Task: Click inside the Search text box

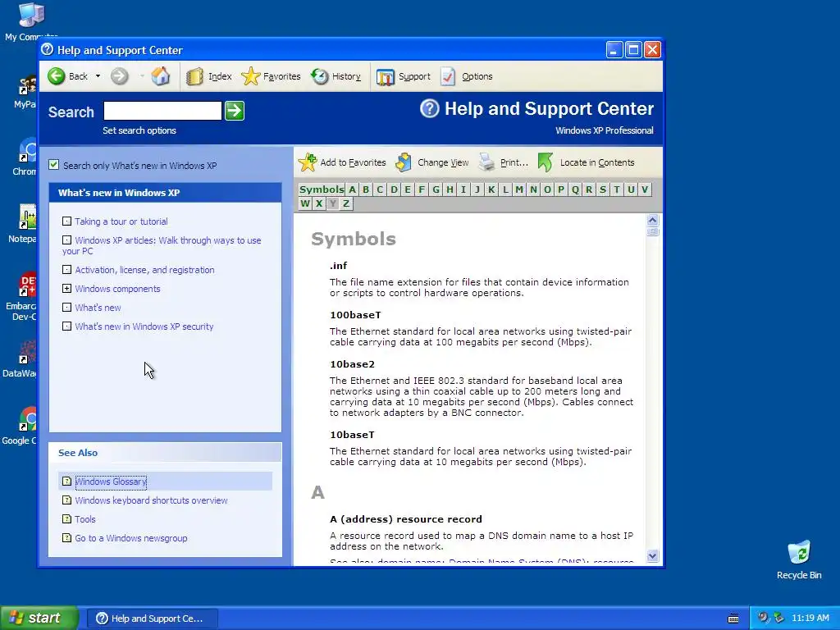Action: click(x=162, y=111)
